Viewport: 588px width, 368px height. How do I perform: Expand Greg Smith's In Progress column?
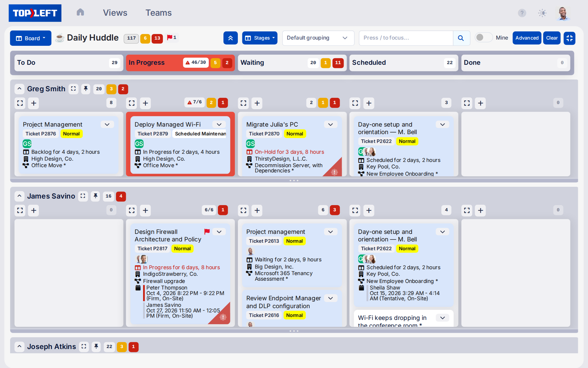point(132,103)
